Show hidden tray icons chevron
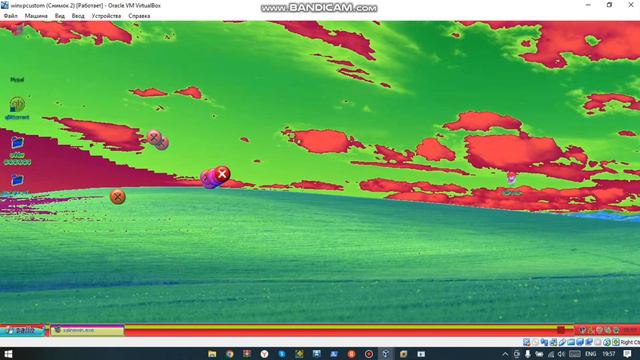 click(505, 354)
